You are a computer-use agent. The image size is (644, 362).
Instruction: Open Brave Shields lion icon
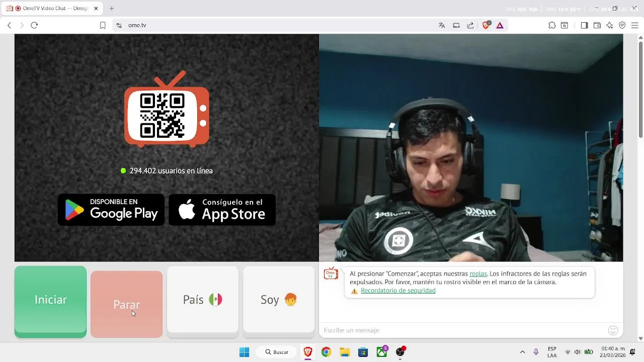[x=486, y=25]
